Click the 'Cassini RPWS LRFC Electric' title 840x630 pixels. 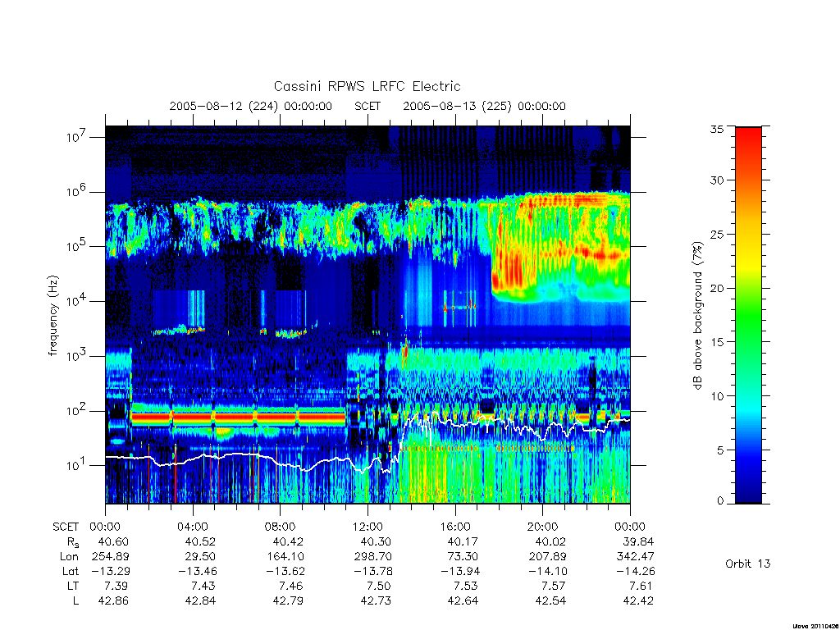[367, 86]
